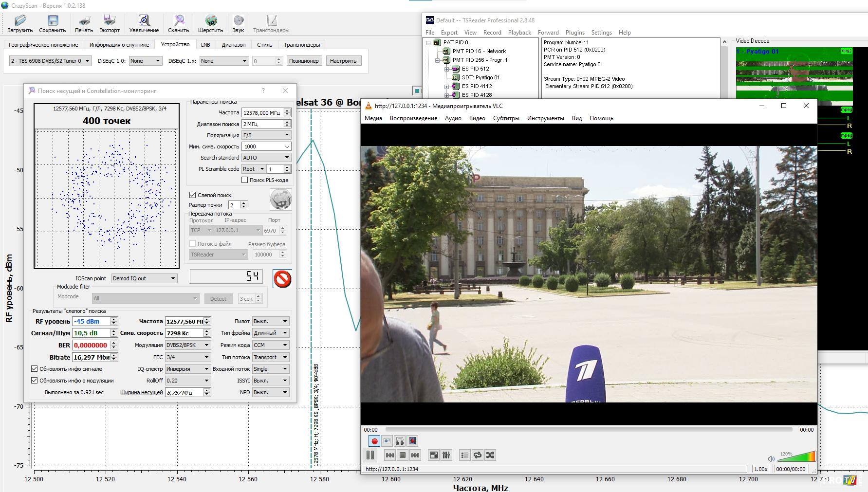This screenshot has height=492, width=868.
Task: Pause playback in VLC
Action: click(370, 455)
